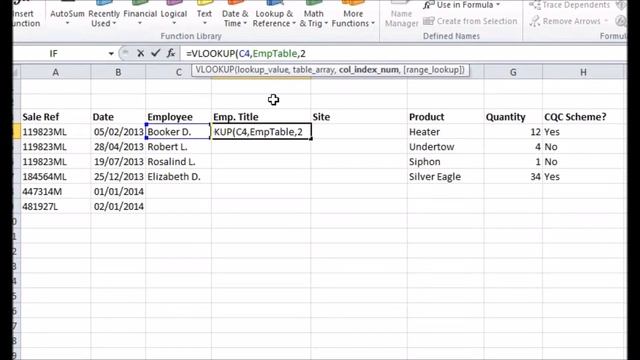Select the cell with 481927L
Screen dimensions: 640x360
click(56, 207)
